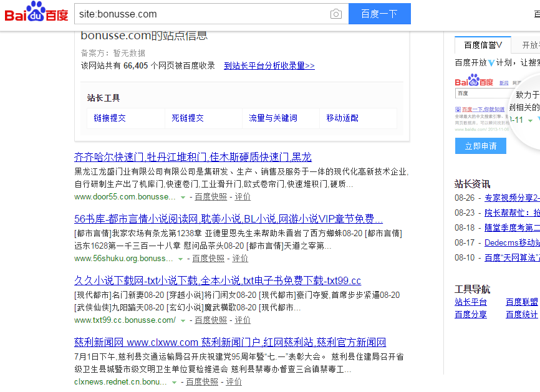Click the search input field

(x=200, y=14)
